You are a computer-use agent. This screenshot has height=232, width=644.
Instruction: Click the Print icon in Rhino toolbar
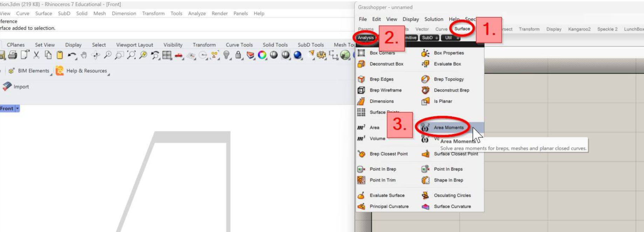13,55
